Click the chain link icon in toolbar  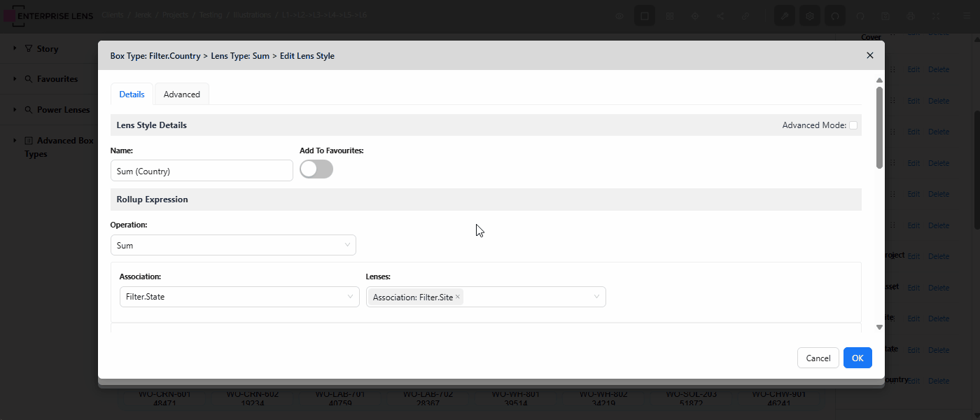[746, 16]
